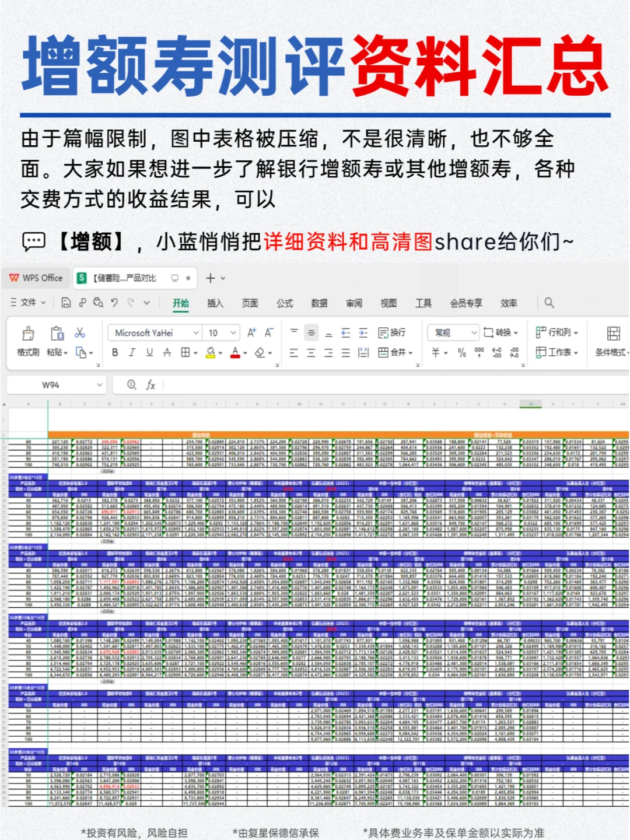Click the eraser clear format icon
This screenshot has width=630, height=840.
(260, 352)
